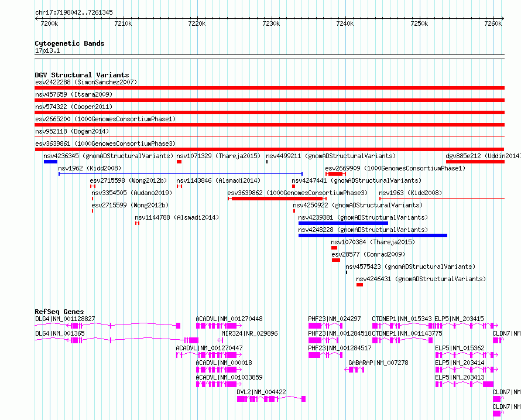521x420 pixels.
Task: Select nsv1071329 (Thareja2015) variant label
Action: (218, 156)
